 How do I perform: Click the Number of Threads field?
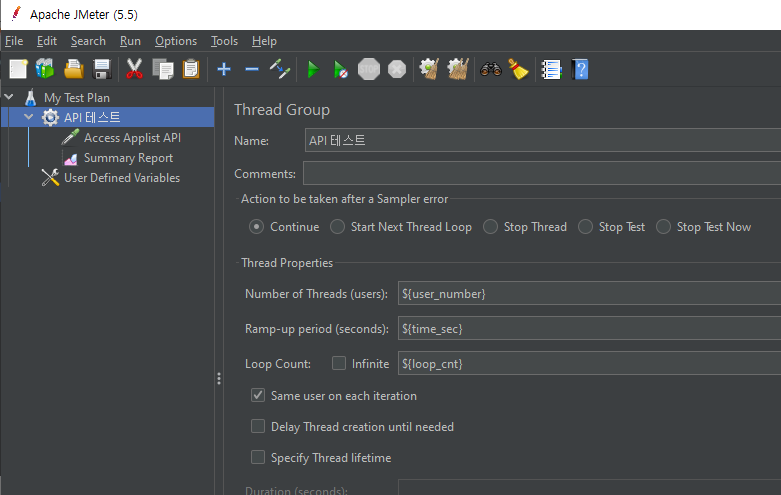coord(589,293)
